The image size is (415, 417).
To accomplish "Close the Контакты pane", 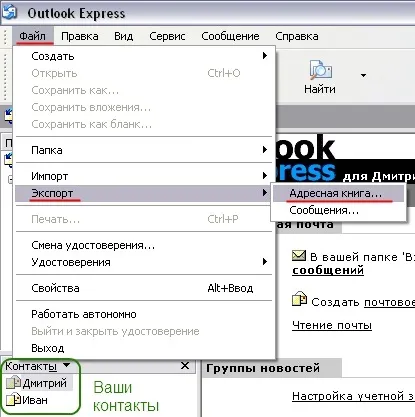I will pos(185,366).
